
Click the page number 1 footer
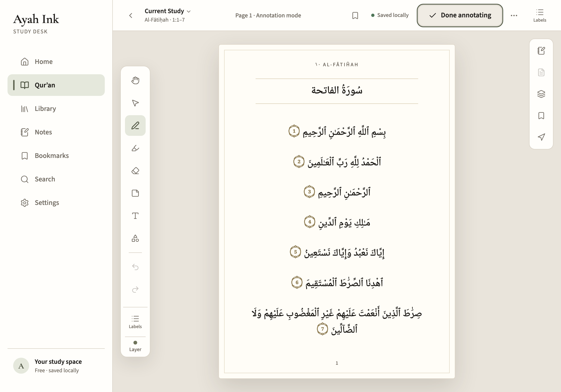tap(337, 363)
